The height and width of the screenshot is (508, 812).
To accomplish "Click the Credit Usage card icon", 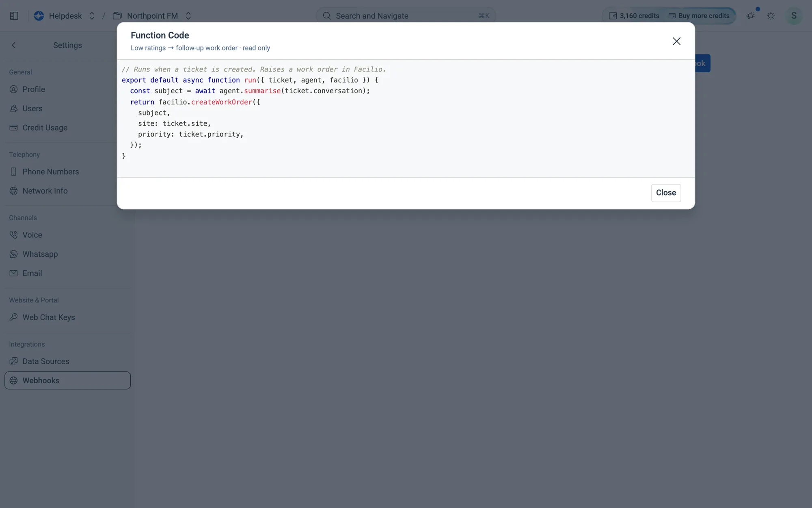I will click(14, 128).
